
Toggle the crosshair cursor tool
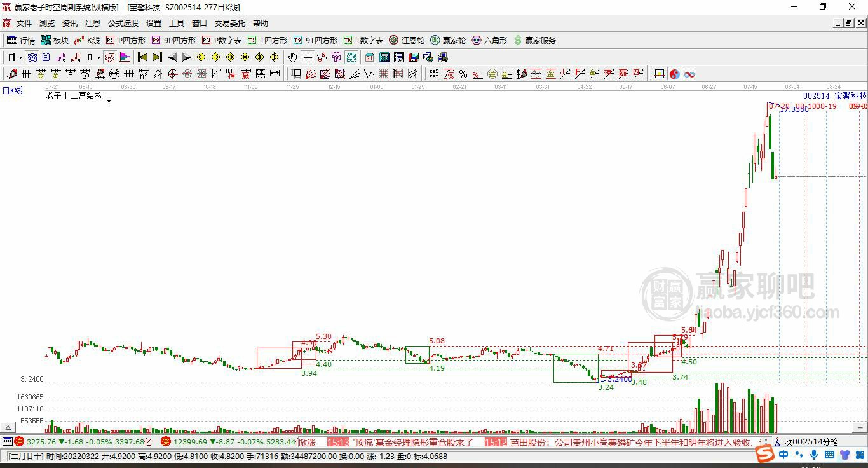(x=308, y=57)
